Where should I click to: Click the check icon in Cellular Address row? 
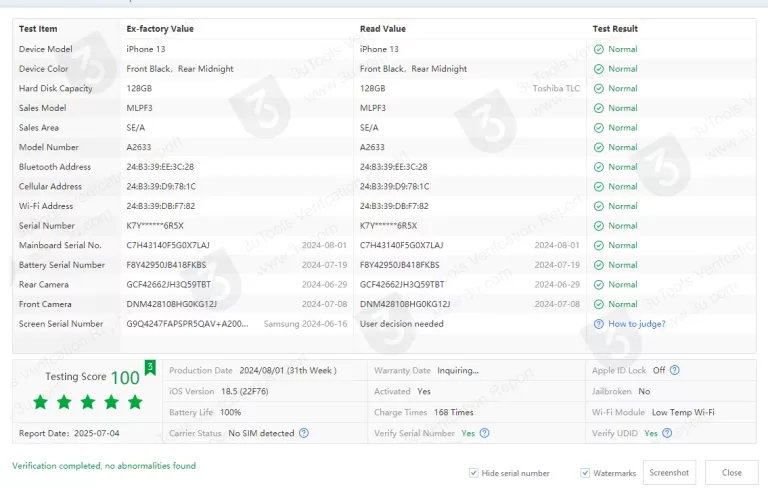tap(599, 187)
